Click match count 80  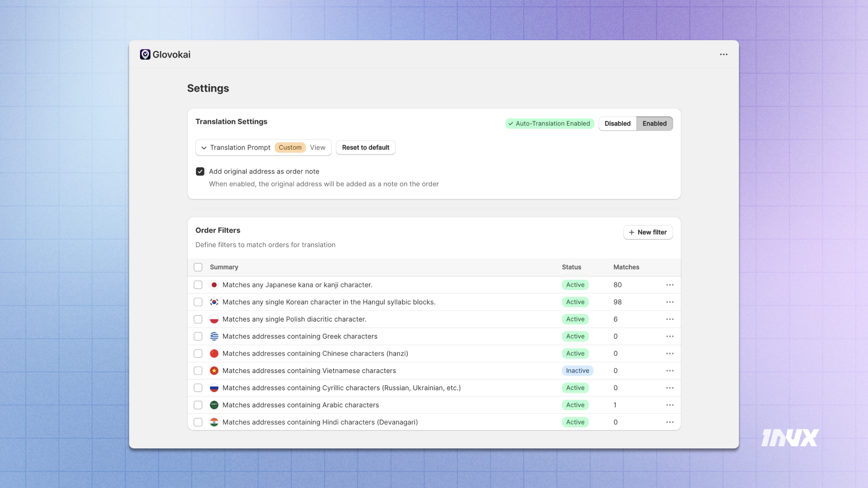(617, 285)
